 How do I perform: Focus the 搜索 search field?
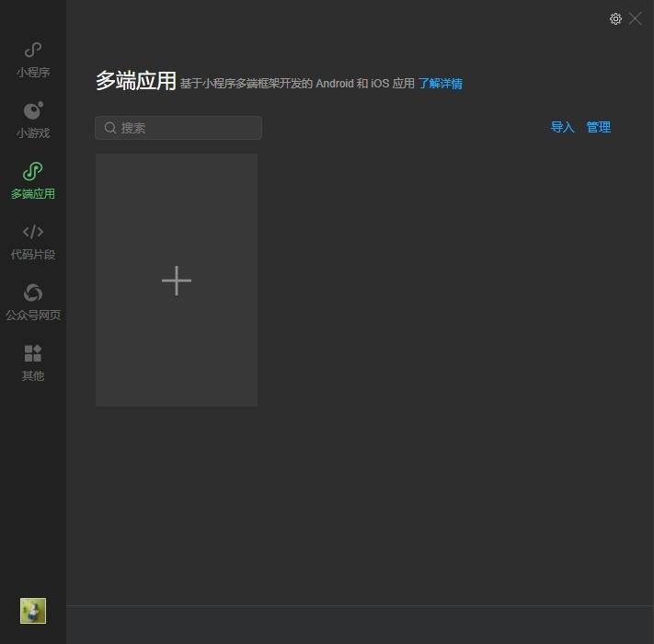point(178,128)
